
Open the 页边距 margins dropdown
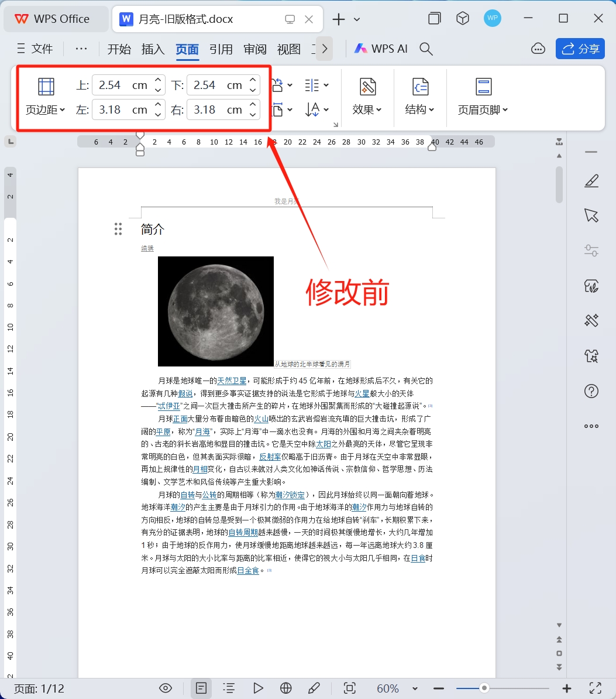click(x=46, y=109)
